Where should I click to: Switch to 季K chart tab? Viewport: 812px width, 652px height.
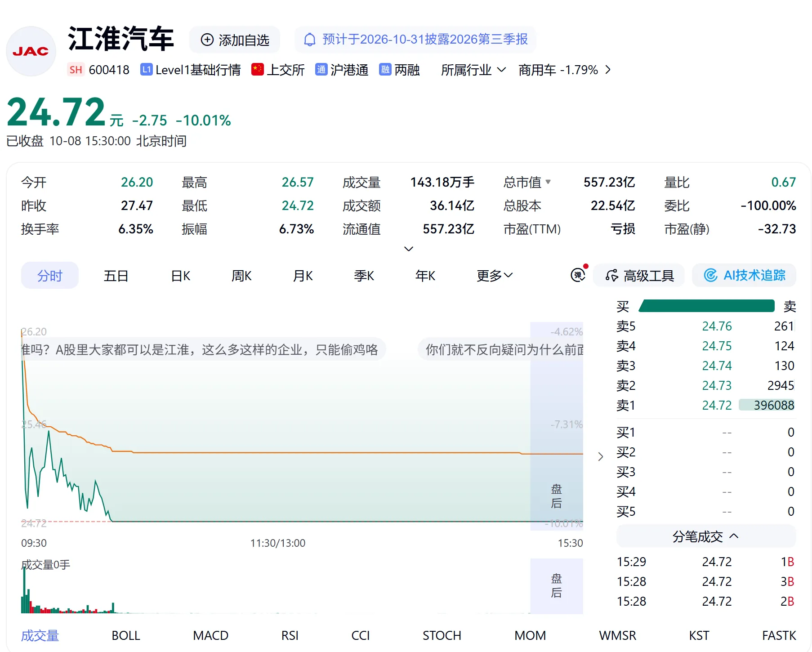coord(364,275)
